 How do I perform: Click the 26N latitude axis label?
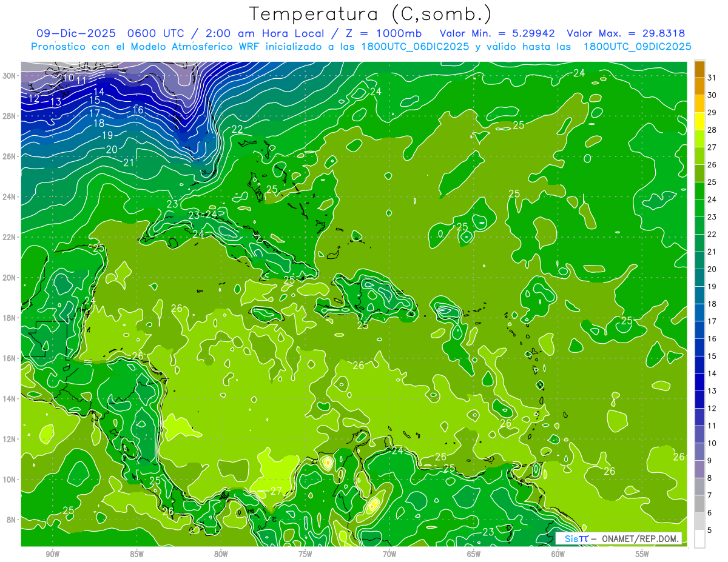[x=10, y=156]
